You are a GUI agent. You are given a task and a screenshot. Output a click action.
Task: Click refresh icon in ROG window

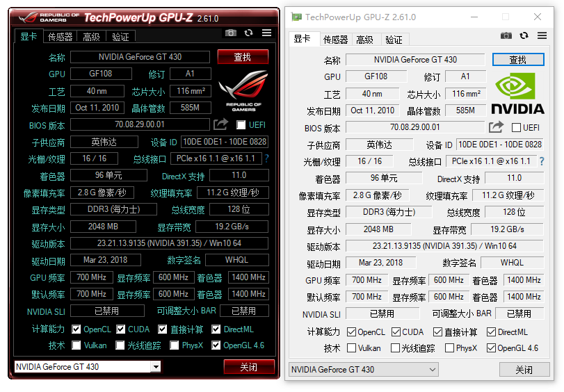[248, 33]
